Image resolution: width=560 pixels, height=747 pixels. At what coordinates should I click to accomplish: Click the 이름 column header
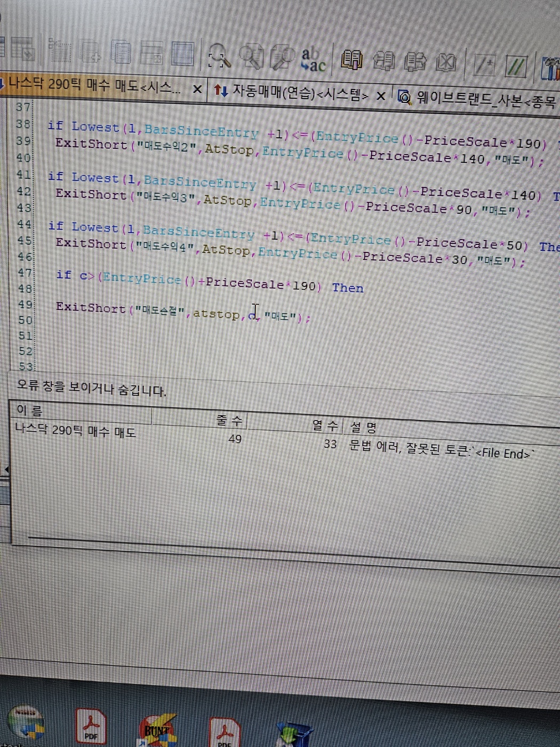tap(29, 410)
